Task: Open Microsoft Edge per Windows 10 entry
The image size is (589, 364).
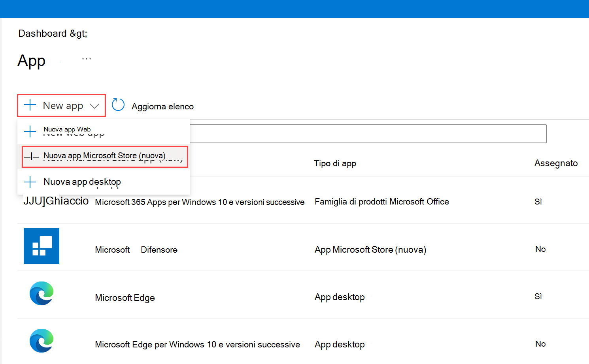Action: pos(197,345)
